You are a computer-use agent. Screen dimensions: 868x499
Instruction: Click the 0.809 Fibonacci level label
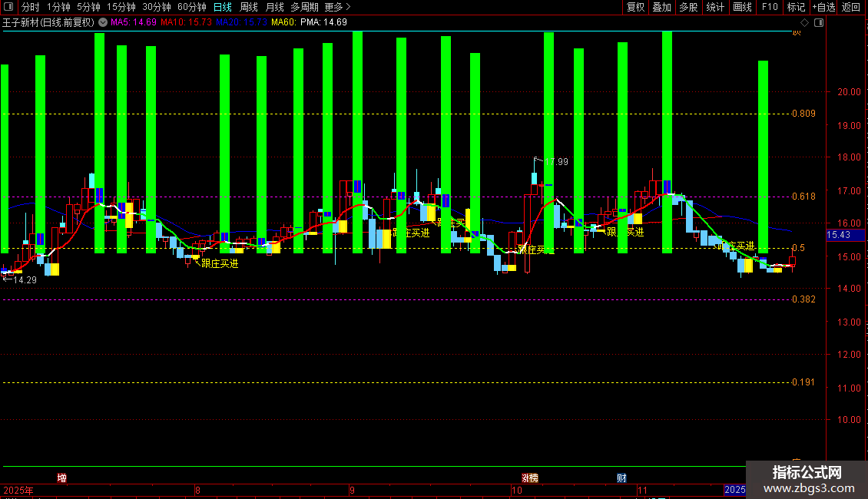pyautogui.click(x=803, y=114)
